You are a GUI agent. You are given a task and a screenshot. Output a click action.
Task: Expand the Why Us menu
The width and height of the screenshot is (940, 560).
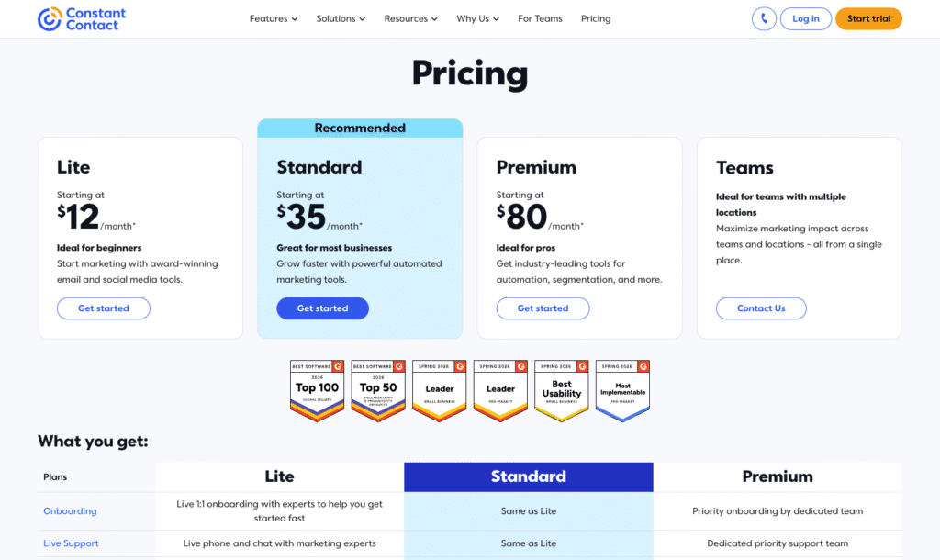pyautogui.click(x=477, y=18)
